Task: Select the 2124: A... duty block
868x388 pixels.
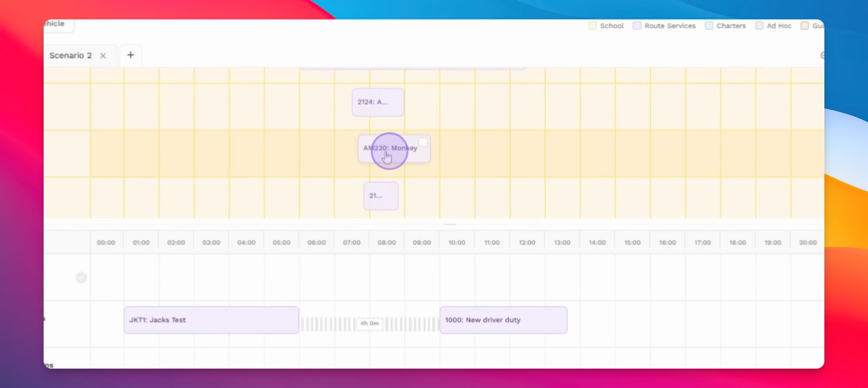Action: point(378,102)
